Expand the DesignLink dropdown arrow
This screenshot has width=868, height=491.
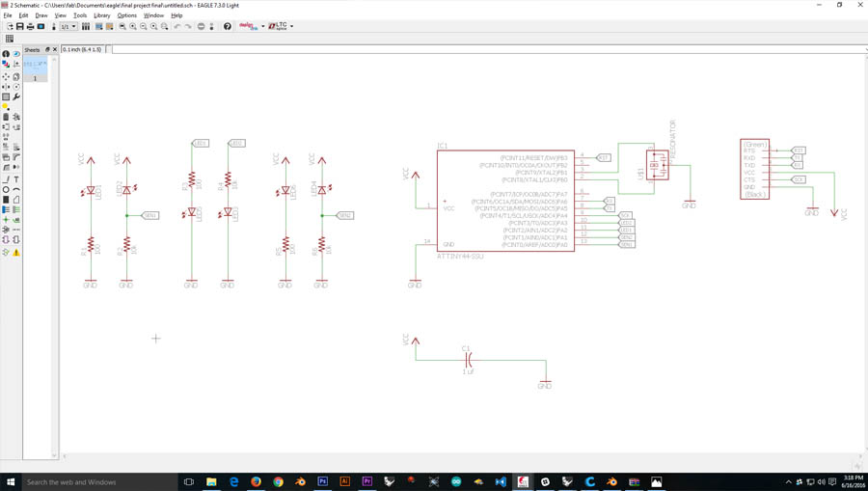263,26
